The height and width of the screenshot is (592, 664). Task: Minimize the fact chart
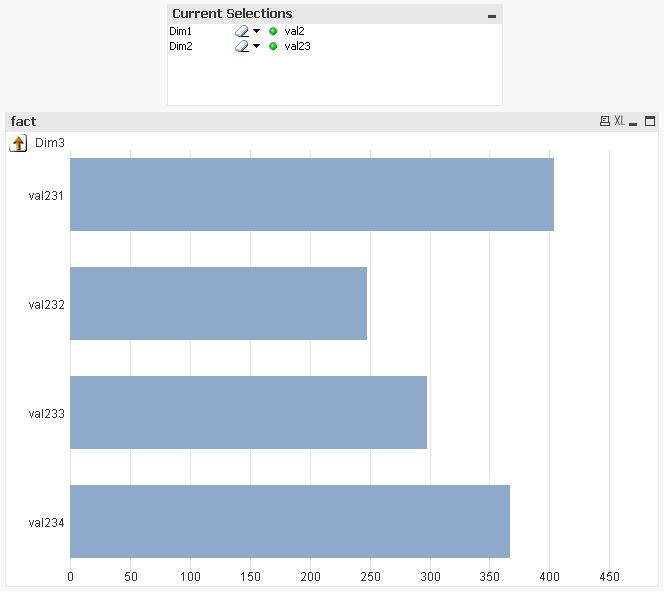(633, 124)
